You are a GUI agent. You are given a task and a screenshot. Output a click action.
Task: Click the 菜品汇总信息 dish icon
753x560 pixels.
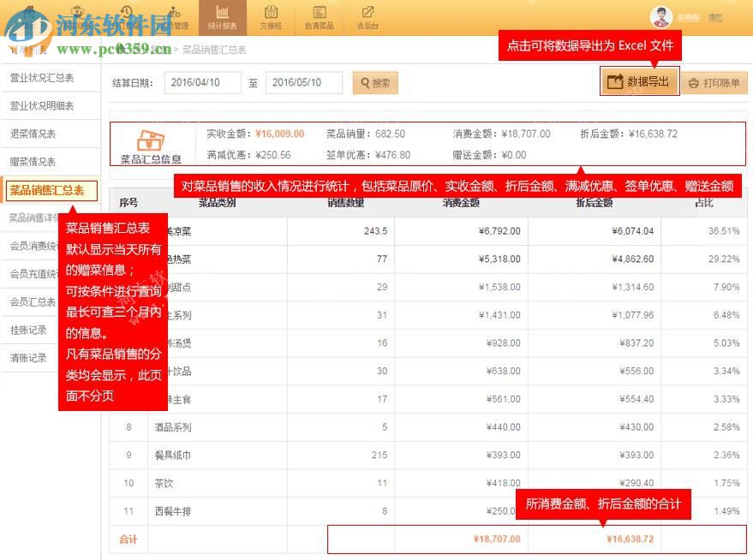pyautogui.click(x=152, y=139)
